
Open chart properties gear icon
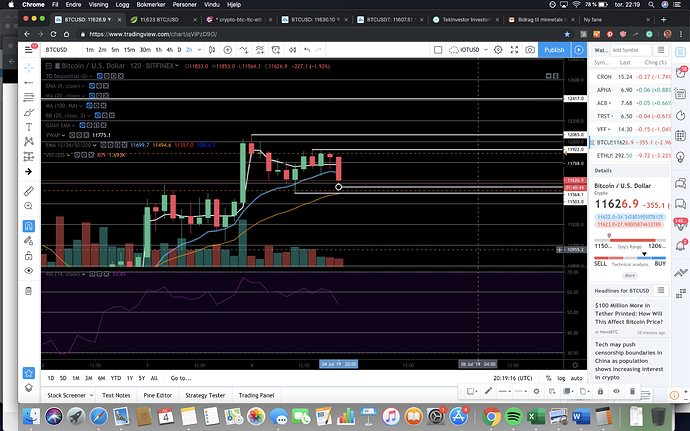pyautogui.click(x=498, y=50)
